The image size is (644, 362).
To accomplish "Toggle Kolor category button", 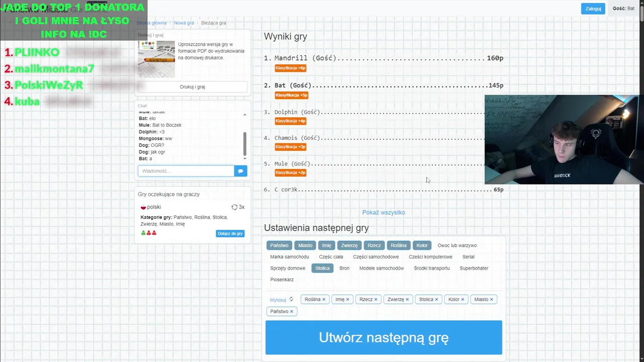I will 422,245.
